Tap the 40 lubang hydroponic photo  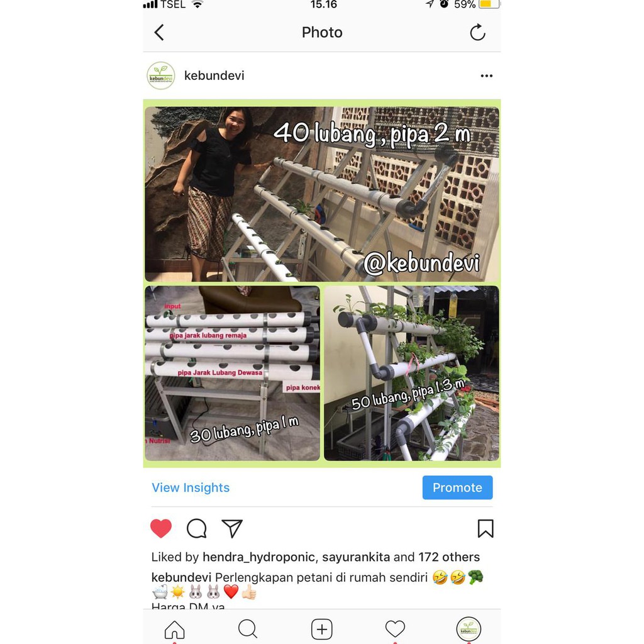pos(322,194)
